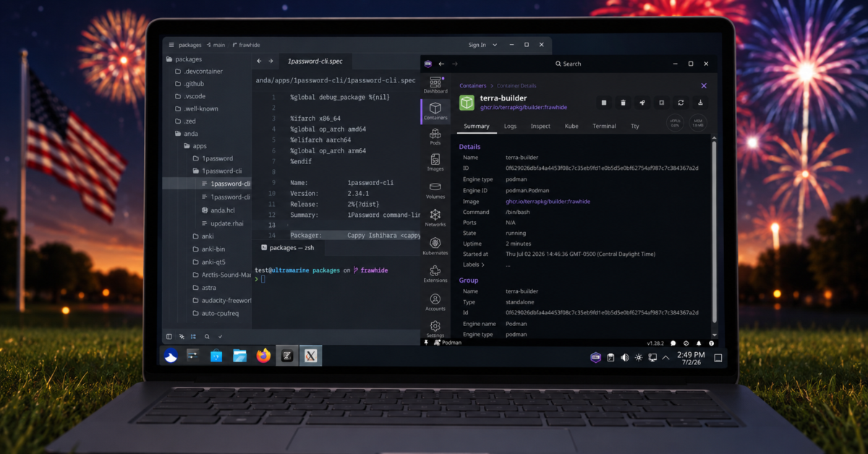Restart the terra-builder container

(681, 103)
